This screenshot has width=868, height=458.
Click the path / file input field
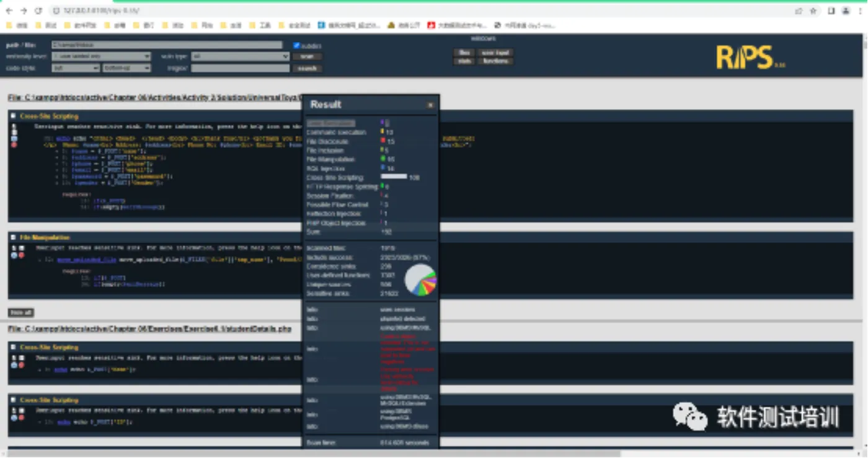(167, 45)
